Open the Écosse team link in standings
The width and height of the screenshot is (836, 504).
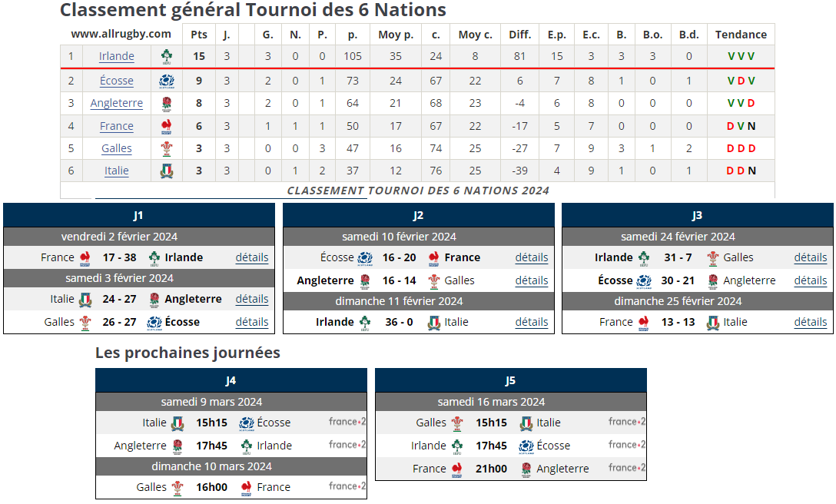(x=117, y=81)
